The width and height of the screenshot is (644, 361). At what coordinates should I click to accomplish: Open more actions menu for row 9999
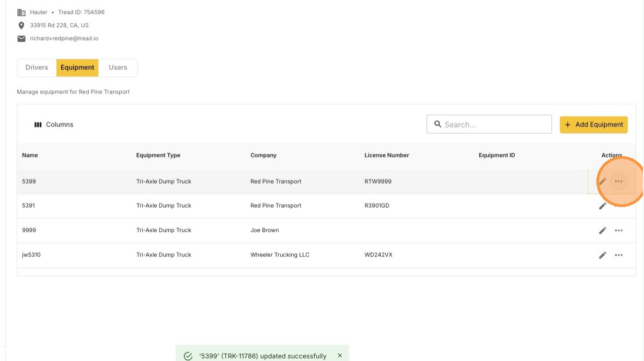tap(619, 230)
